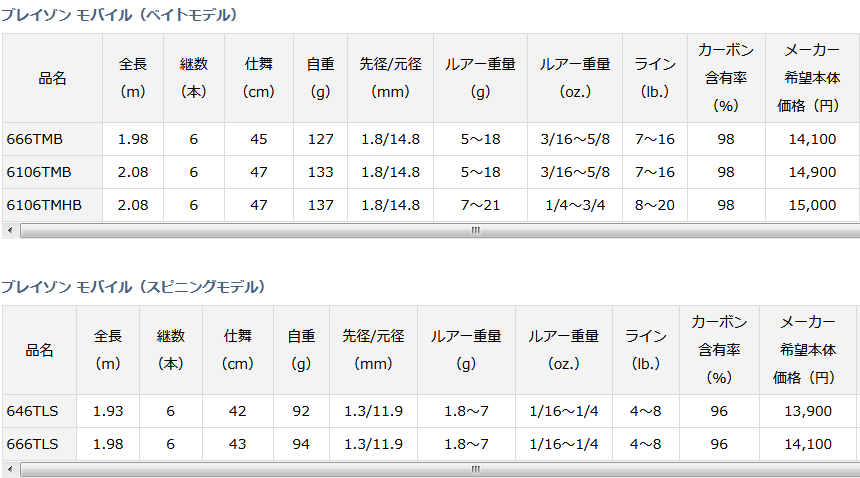This screenshot has width=860, height=478.
Task: Select the 6106TMHB product name cell
Action: click(x=53, y=205)
